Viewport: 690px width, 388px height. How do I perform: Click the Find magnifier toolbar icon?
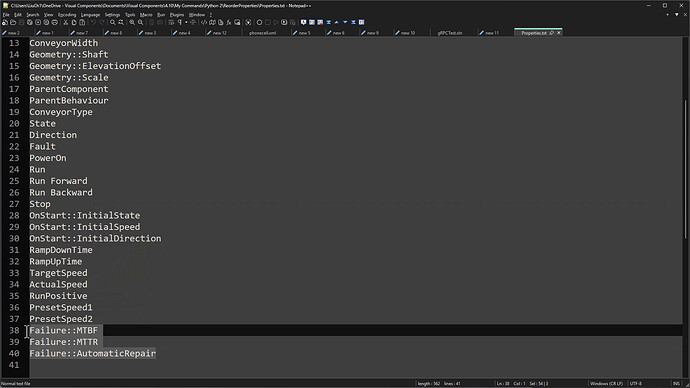pyautogui.click(x=113, y=22)
